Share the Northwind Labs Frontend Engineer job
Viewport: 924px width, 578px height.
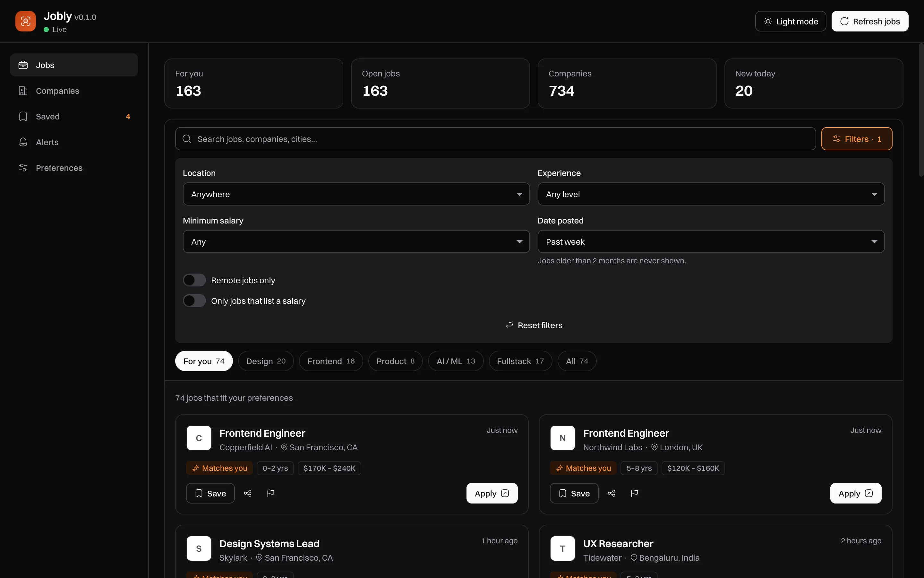coord(611,493)
